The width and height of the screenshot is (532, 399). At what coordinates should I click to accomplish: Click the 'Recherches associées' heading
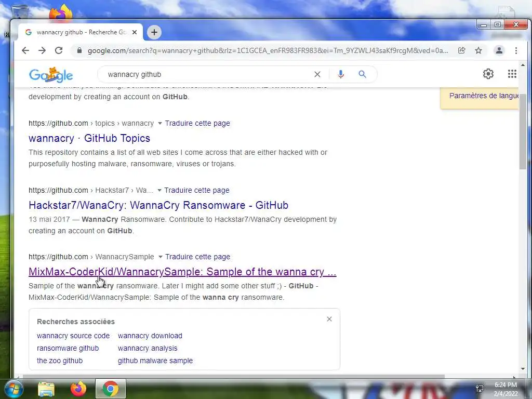point(76,322)
